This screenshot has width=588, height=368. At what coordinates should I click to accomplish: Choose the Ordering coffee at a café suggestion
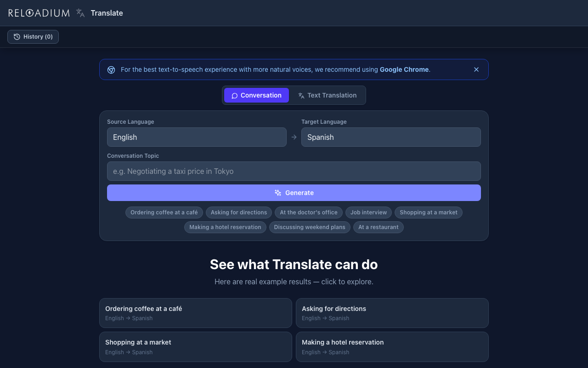coord(164,213)
